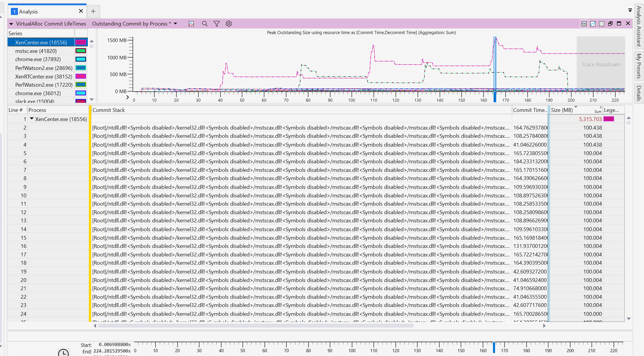
Task: Maximize the VirtualAlloc Commit LifeTimes panel
Action: coord(619,23)
